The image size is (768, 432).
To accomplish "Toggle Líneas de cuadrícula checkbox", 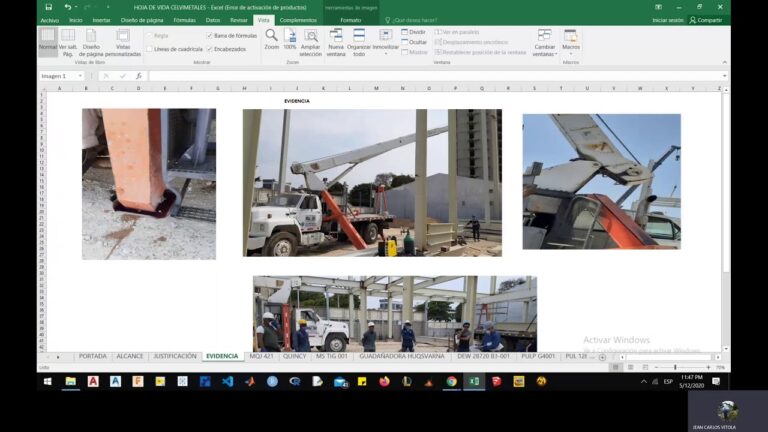I will 150,48.
